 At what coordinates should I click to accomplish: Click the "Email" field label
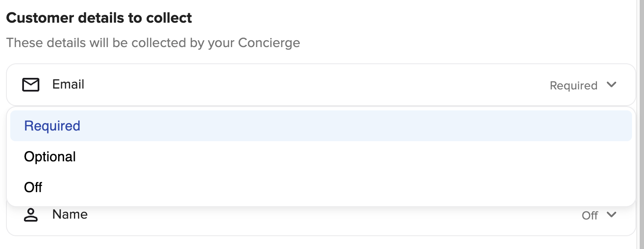[x=68, y=84]
